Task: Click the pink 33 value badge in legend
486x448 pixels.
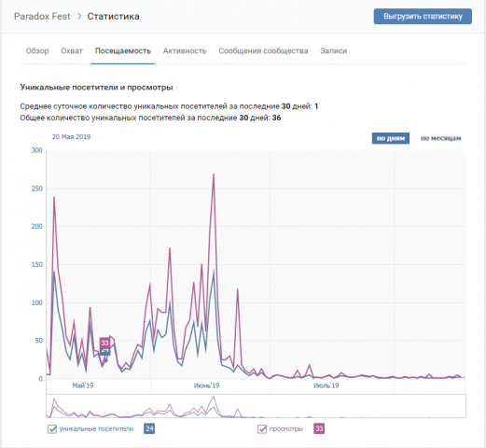Action: [x=319, y=428]
